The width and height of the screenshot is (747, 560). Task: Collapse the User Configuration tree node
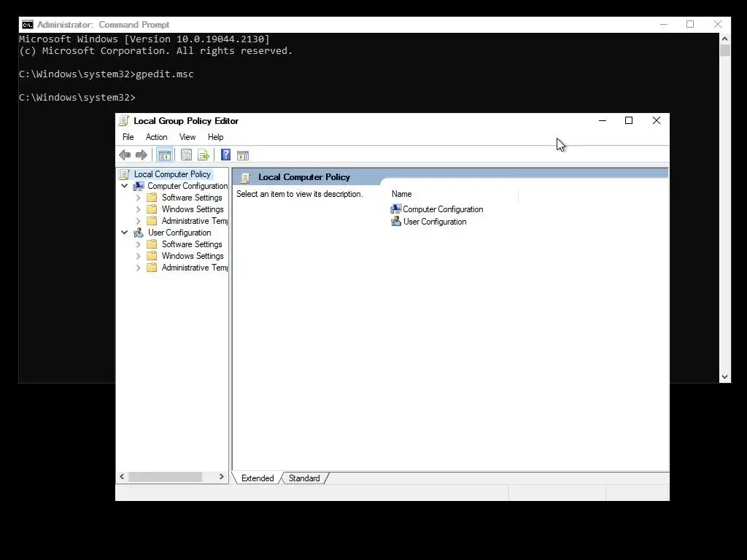pyautogui.click(x=124, y=233)
